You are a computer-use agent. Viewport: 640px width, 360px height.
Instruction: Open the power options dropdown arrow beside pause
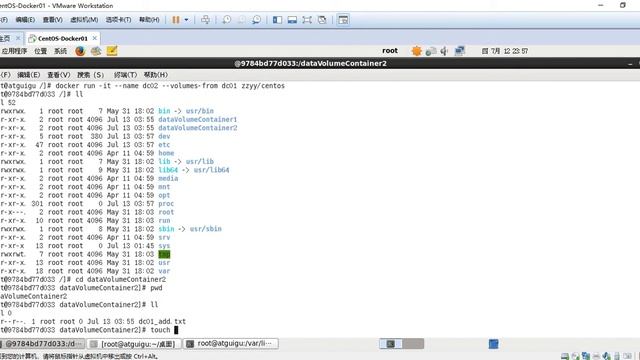pos(187,20)
